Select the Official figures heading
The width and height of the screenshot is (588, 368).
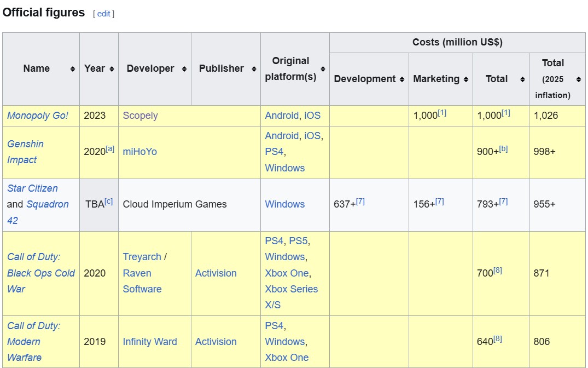click(x=44, y=13)
